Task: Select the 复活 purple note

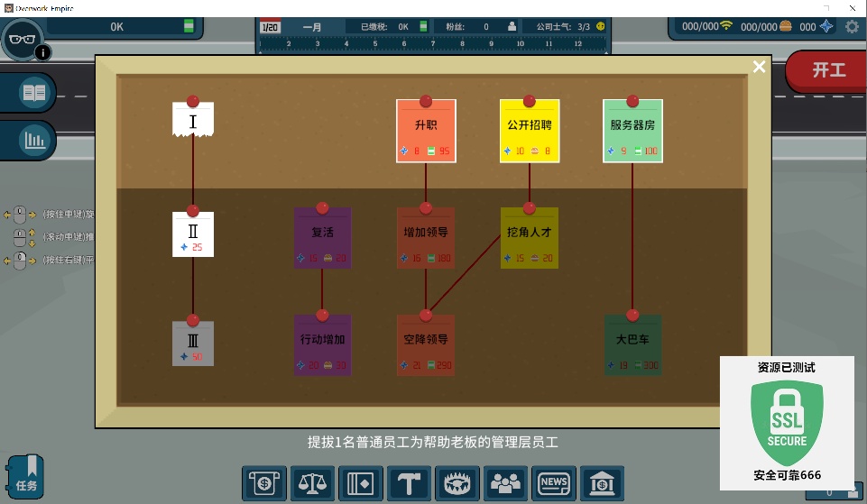Action: (x=322, y=238)
